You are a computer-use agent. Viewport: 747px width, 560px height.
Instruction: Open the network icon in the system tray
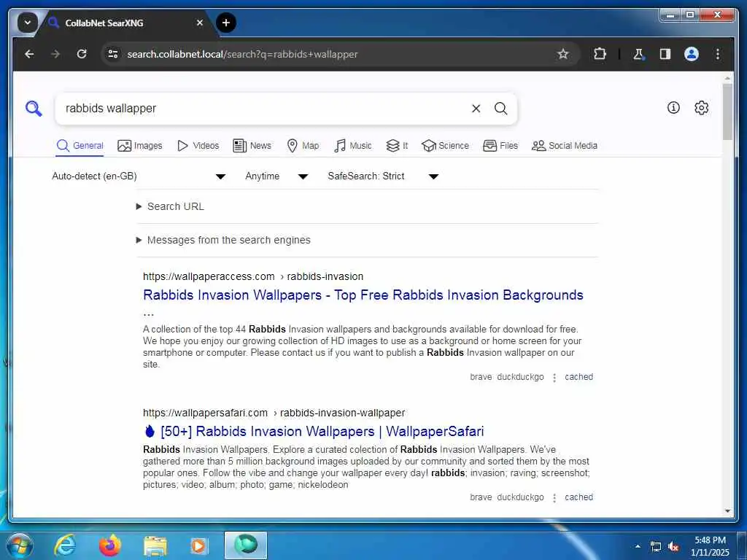point(656,547)
